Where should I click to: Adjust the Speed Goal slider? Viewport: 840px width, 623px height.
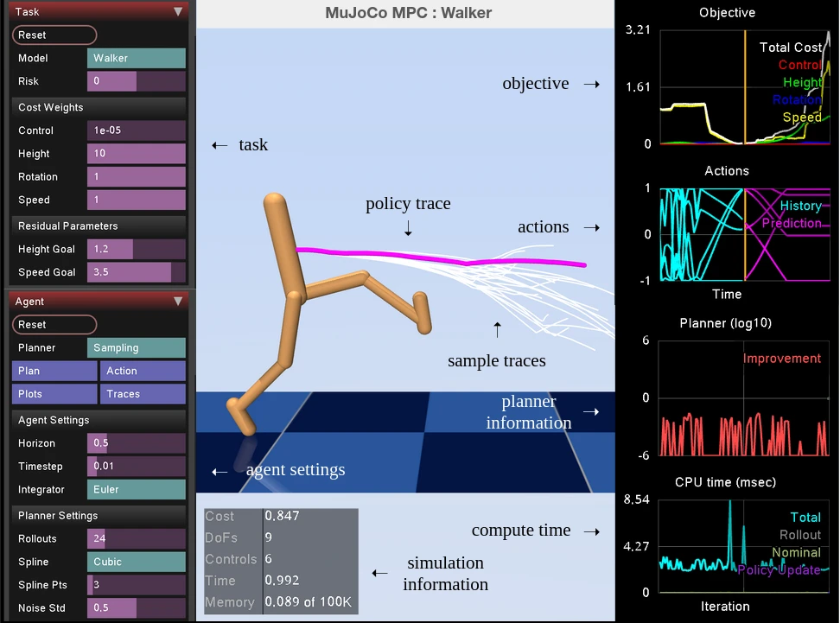click(137, 271)
